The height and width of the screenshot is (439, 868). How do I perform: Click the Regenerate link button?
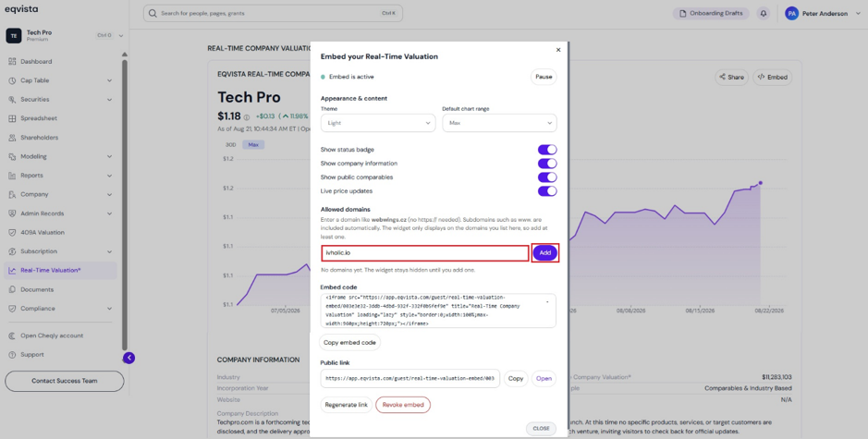(346, 405)
